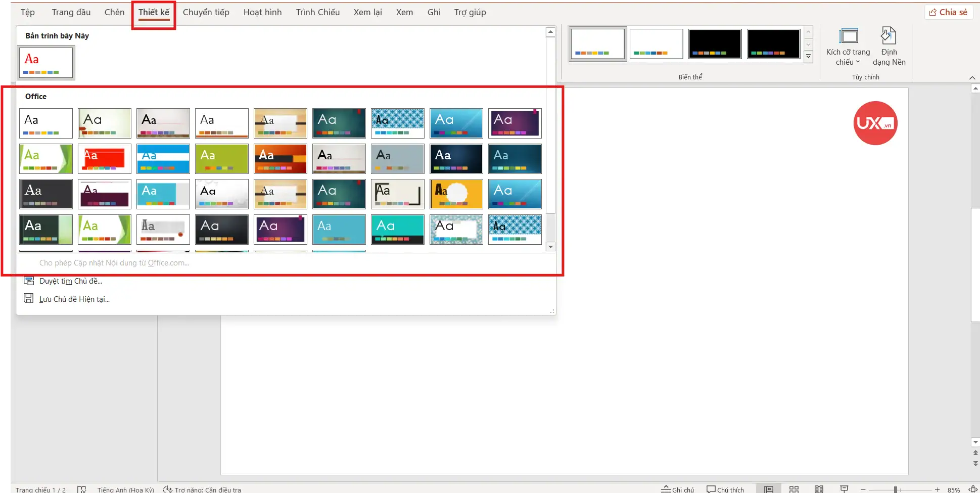Switch to the Hoạt hình tab
The image size is (980, 493).
point(262,12)
